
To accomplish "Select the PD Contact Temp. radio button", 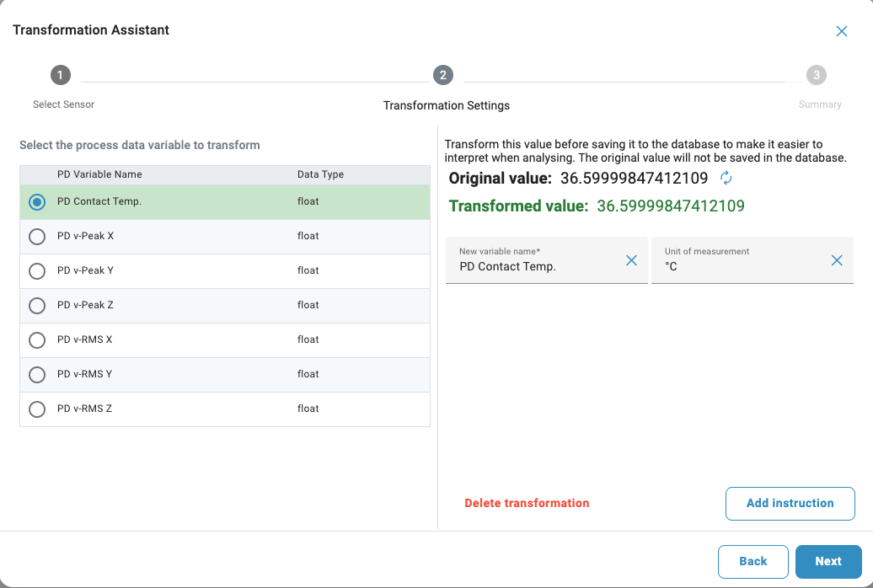I will pos(37,202).
